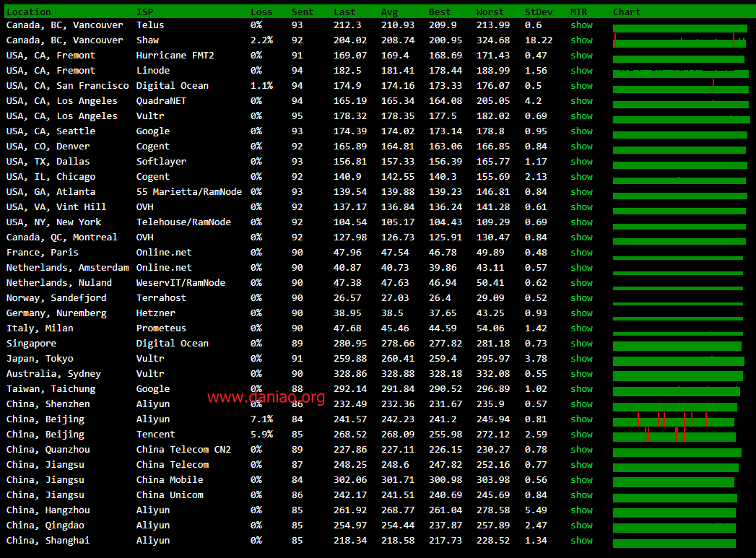This screenshot has width=756, height=558.
Task: Show MTR for Quanzhou China Telecom CN2
Action: [x=581, y=450]
